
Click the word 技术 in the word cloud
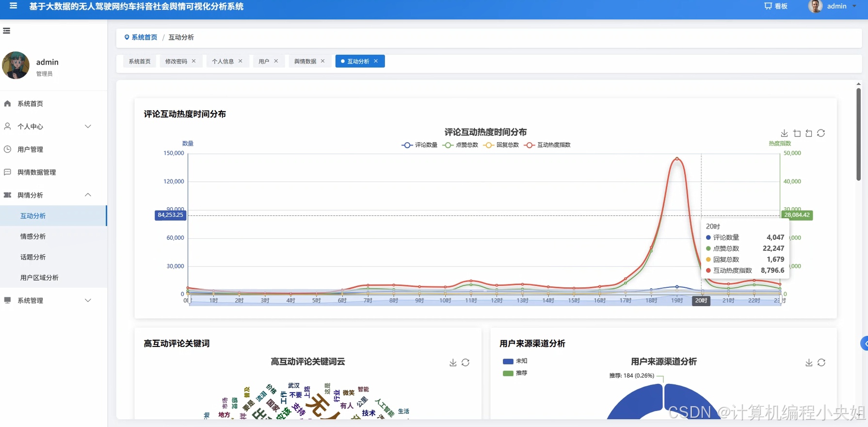click(x=369, y=413)
